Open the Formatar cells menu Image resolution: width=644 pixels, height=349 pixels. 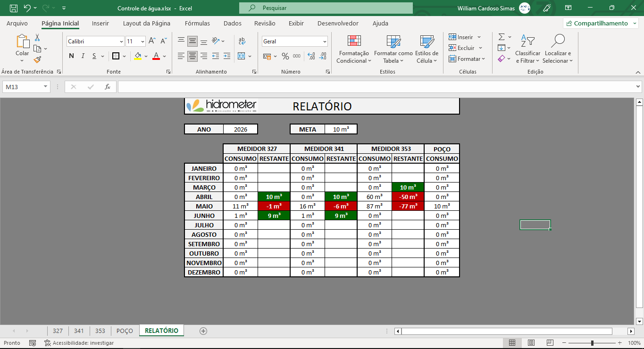pos(467,59)
